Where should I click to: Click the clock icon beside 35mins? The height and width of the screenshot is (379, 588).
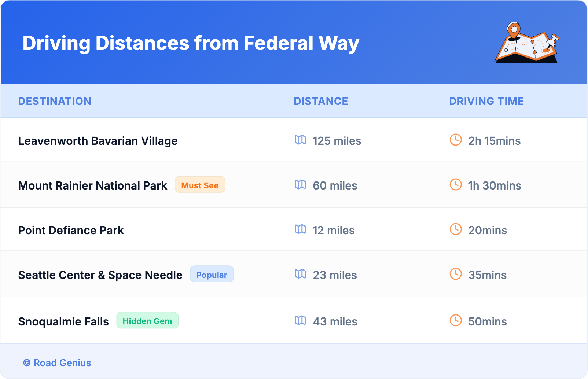(x=456, y=274)
